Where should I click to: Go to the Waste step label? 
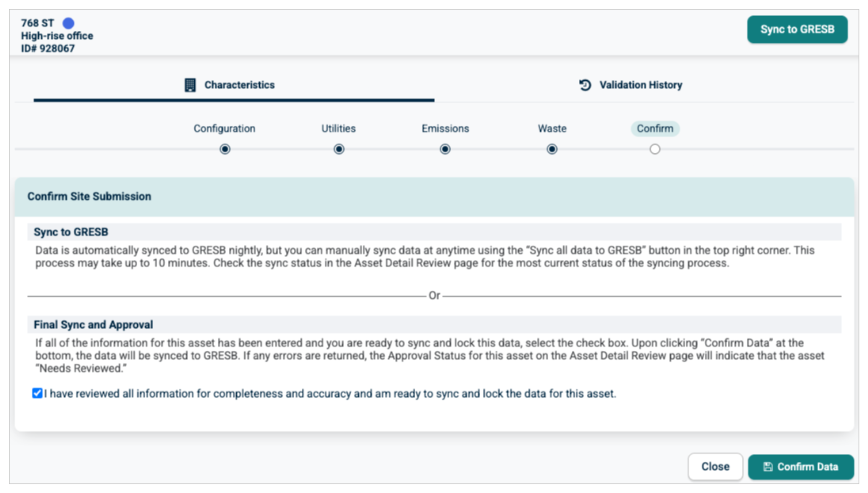point(552,129)
